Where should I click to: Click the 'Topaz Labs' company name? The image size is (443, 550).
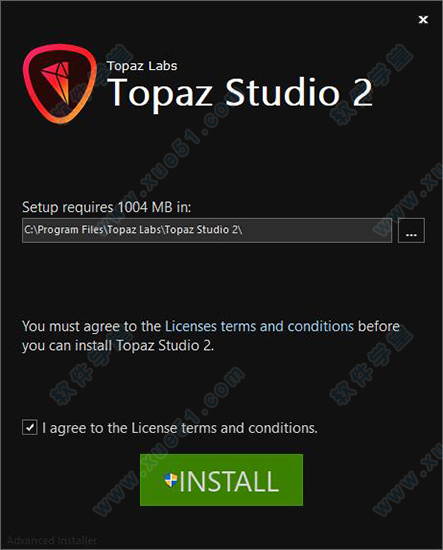pos(142,66)
